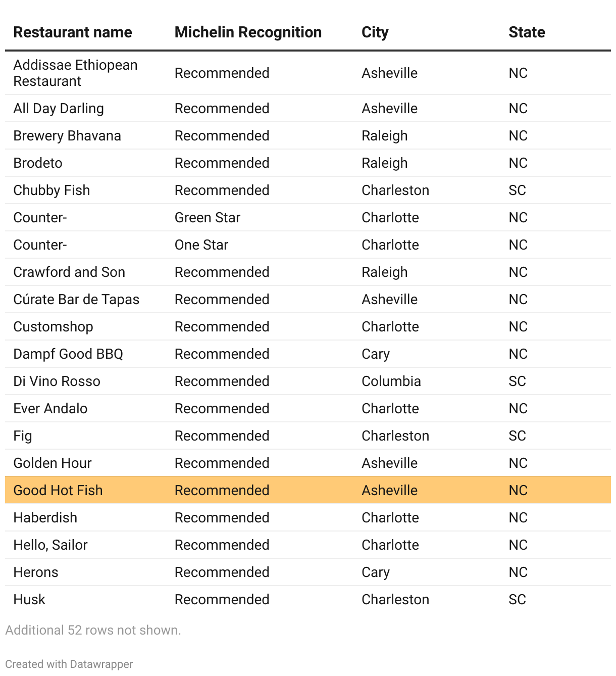Click the 'Additional 52 rows not shown' note

93,630
